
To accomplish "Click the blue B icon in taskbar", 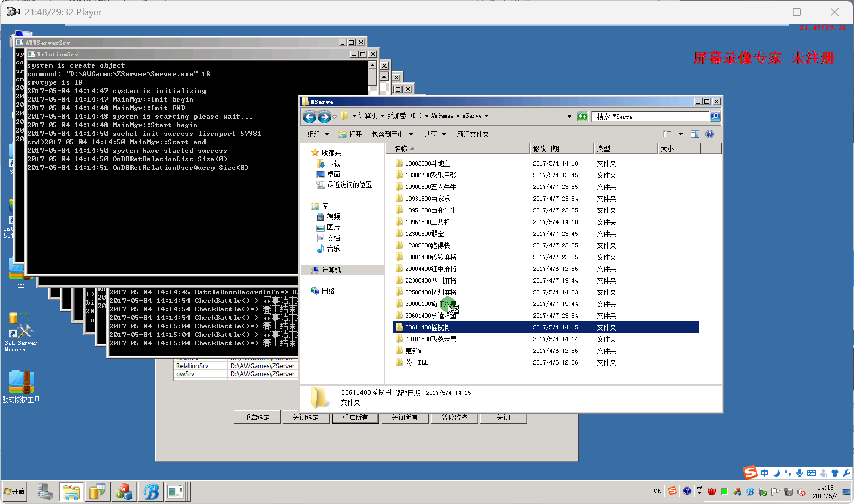I will tap(151, 492).
